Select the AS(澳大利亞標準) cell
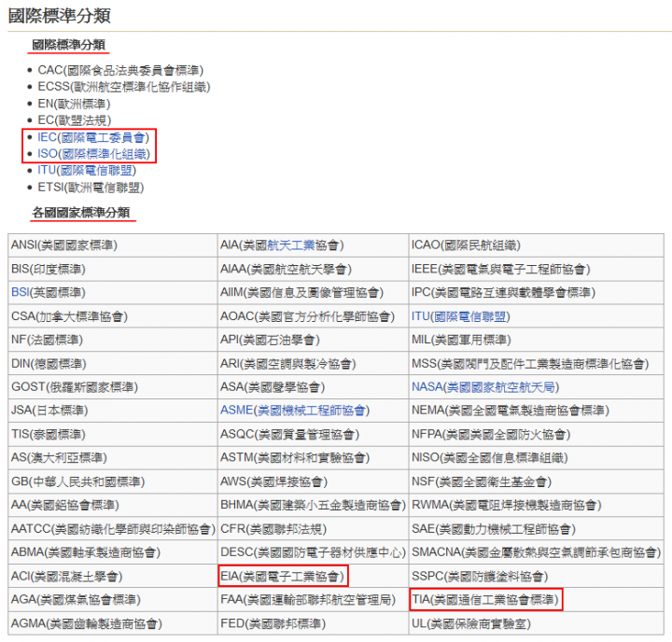 click(x=113, y=458)
